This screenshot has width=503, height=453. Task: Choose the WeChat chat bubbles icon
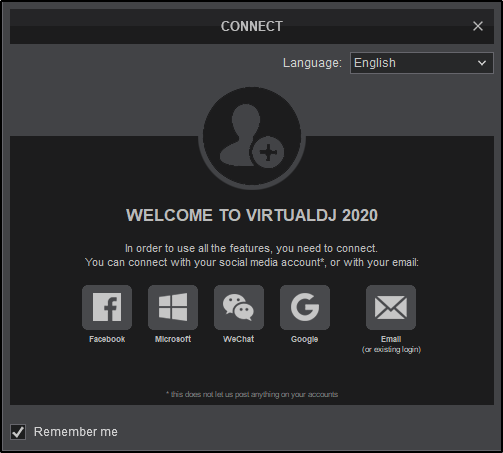coord(239,307)
